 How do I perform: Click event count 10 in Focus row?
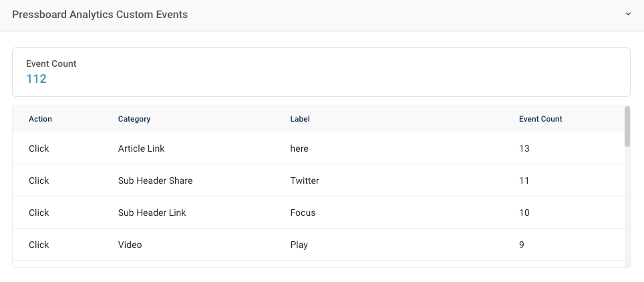[524, 213]
